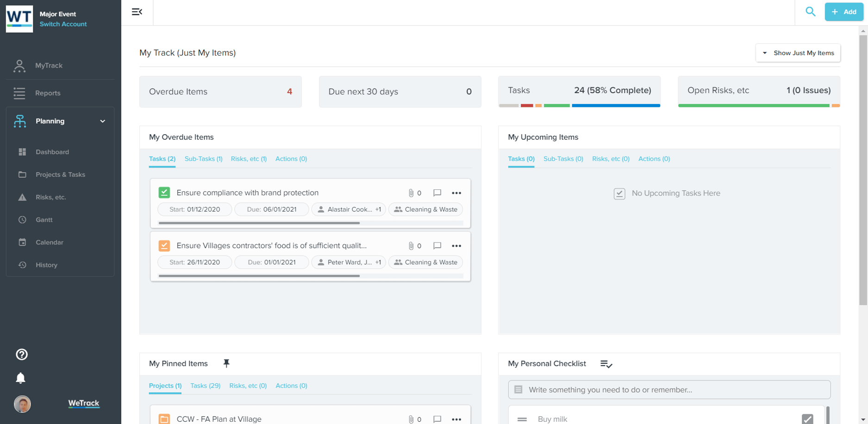Switch to Sub-Tasks tab in Overdue Items

pos(203,159)
